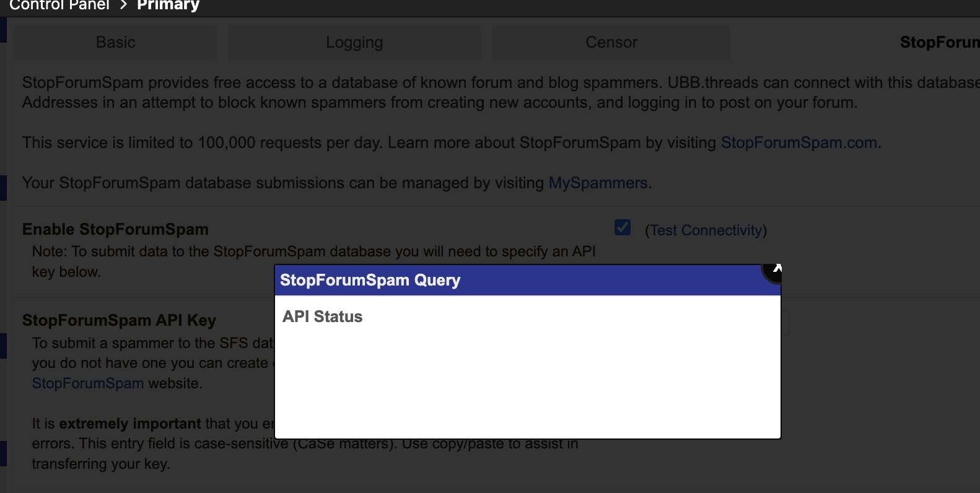The height and width of the screenshot is (493, 980).
Task: Visit the StopForumSpam.com link
Action: coord(798,142)
